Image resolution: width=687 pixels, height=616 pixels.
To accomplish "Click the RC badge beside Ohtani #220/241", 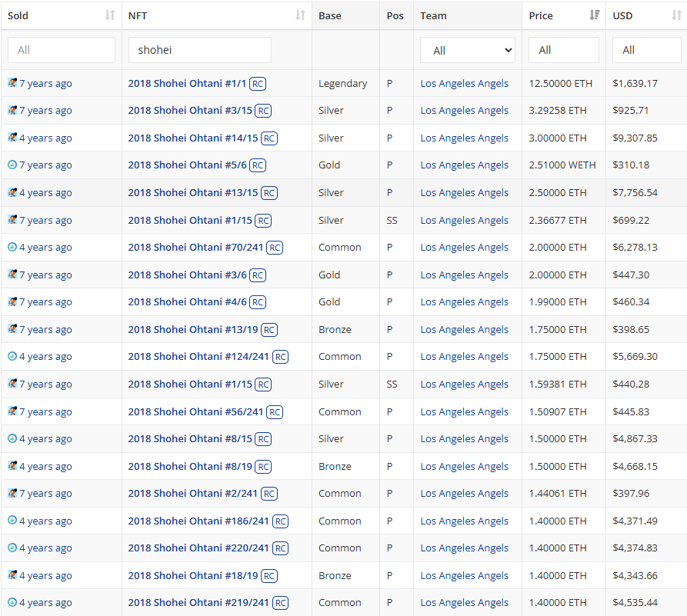I will tap(280, 548).
